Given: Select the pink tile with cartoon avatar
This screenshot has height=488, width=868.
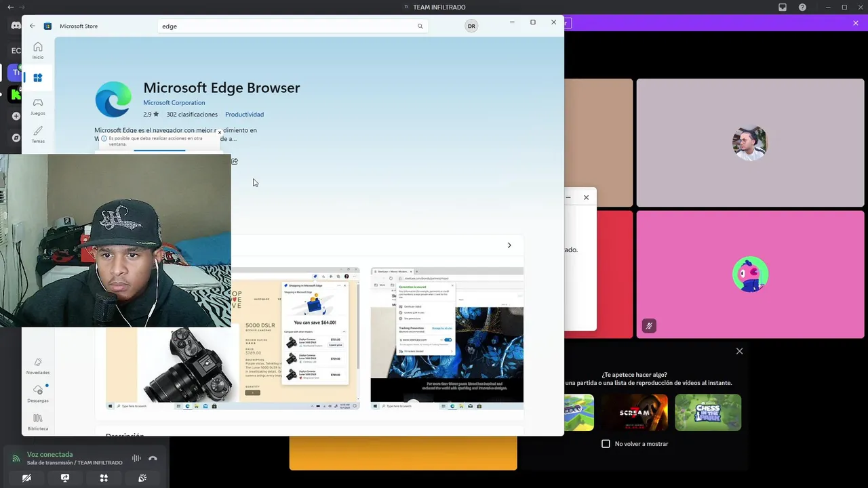Looking at the screenshot, I should pyautogui.click(x=750, y=274).
